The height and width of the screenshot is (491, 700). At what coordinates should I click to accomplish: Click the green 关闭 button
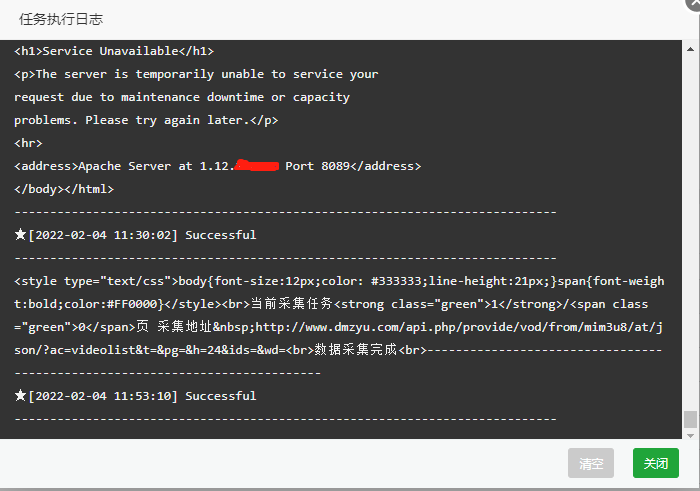pyautogui.click(x=655, y=463)
